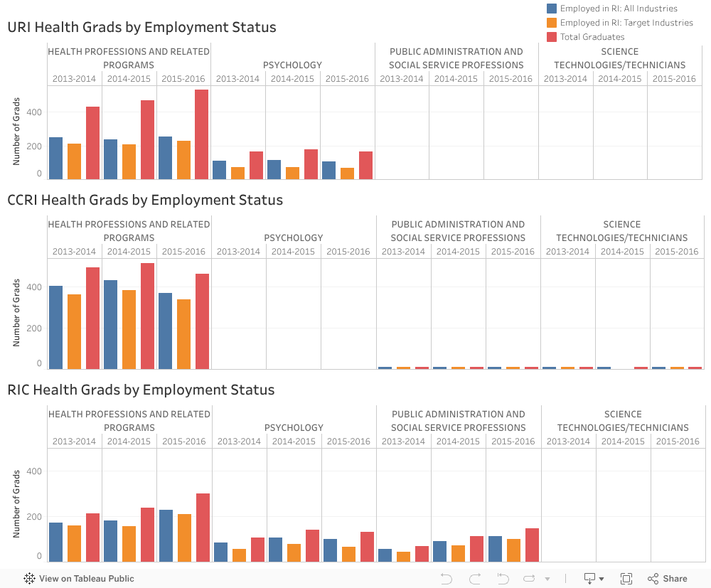The image size is (711, 588).
Task: Click the Redo arrow in toolbar
Action: [x=475, y=579]
